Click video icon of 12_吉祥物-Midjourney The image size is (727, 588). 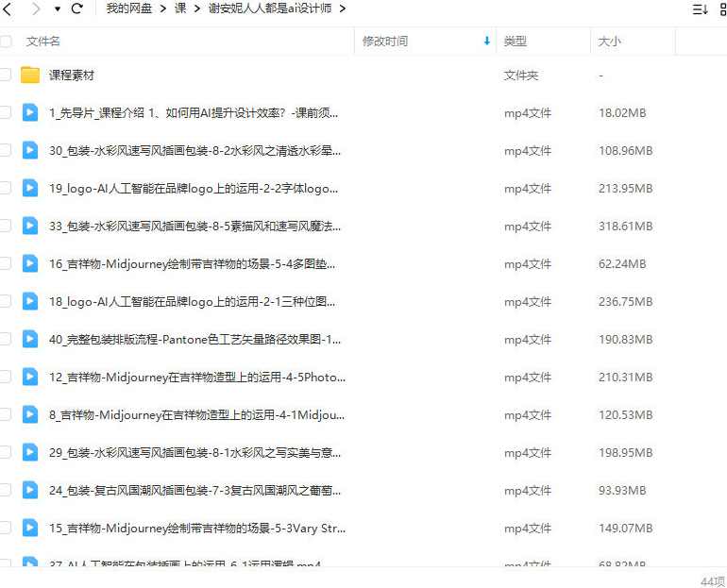[30, 377]
